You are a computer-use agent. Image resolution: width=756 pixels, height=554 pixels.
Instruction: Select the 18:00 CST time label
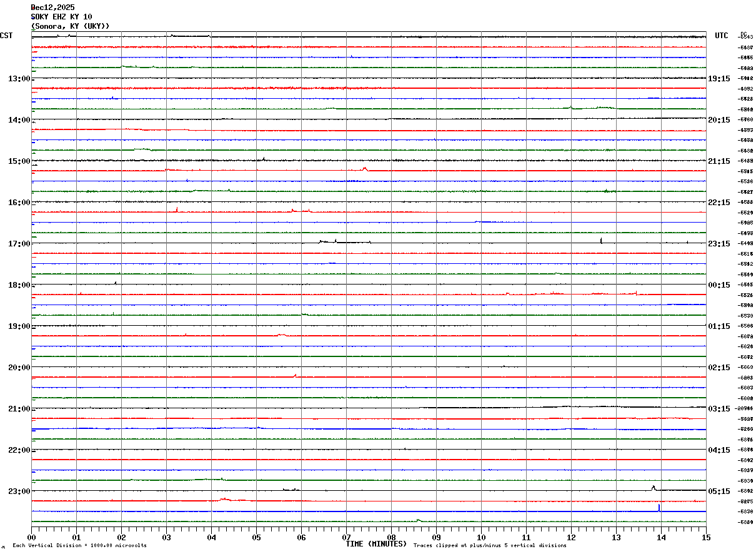19,285
